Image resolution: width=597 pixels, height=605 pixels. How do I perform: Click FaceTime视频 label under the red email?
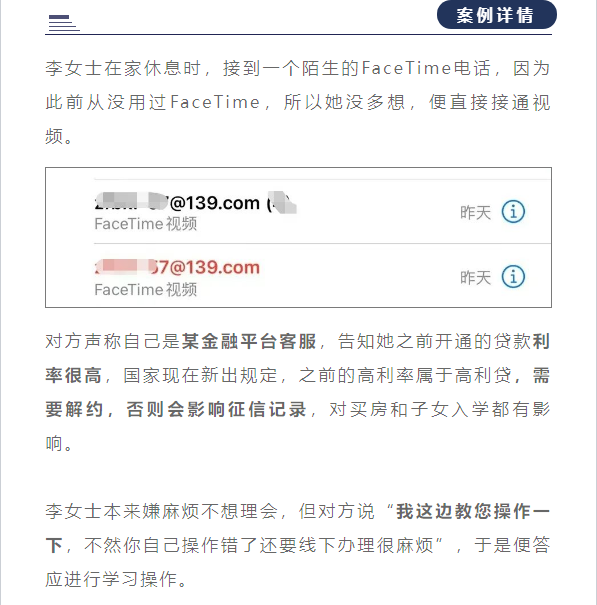coord(146,289)
